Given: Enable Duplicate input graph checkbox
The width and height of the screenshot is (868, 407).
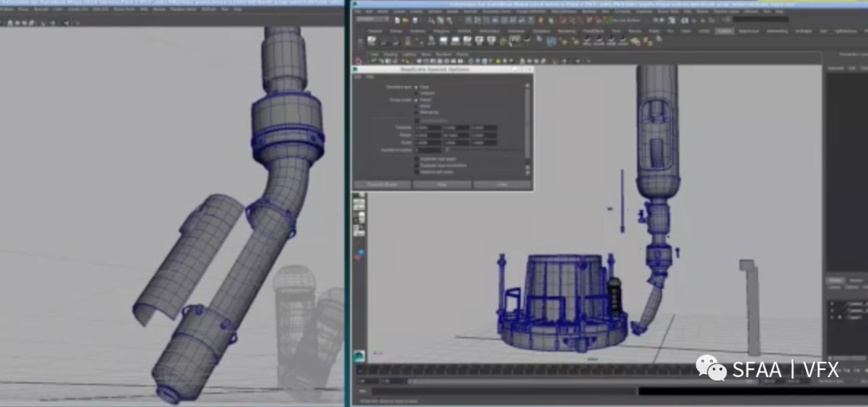Looking at the screenshot, I should click(x=416, y=158).
